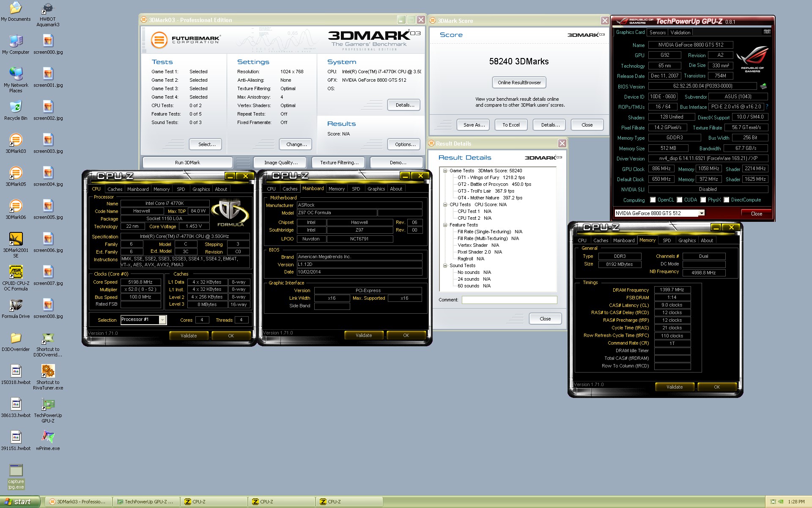The height and width of the screenshot is (508, 812).
Task: Collapse Sound Tests tree node
Action: [445, 265]
